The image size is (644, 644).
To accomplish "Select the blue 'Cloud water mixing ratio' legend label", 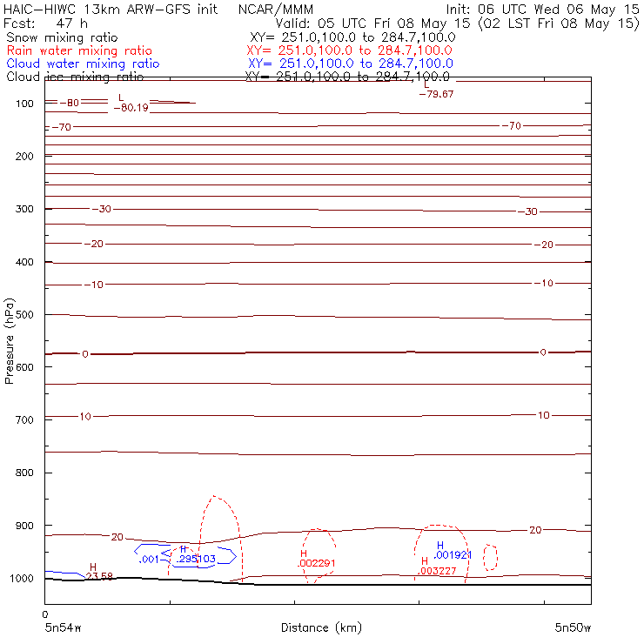I will pyautogui.click(x=83, y=64).
